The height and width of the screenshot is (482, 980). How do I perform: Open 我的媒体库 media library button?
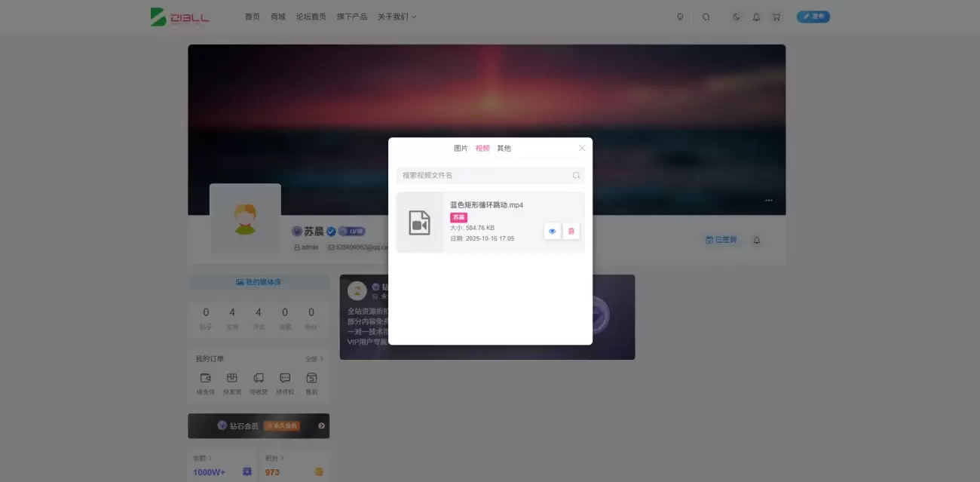click(x=259, y=282)
